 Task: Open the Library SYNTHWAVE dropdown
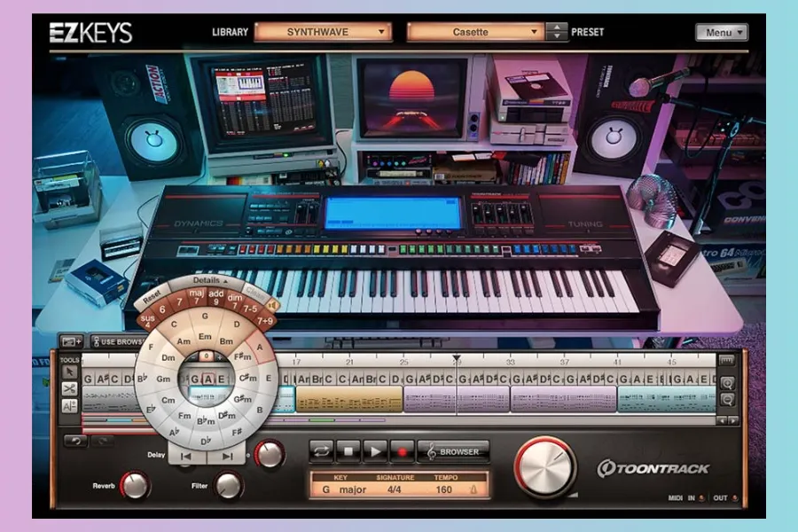click(x=323, y=32)
